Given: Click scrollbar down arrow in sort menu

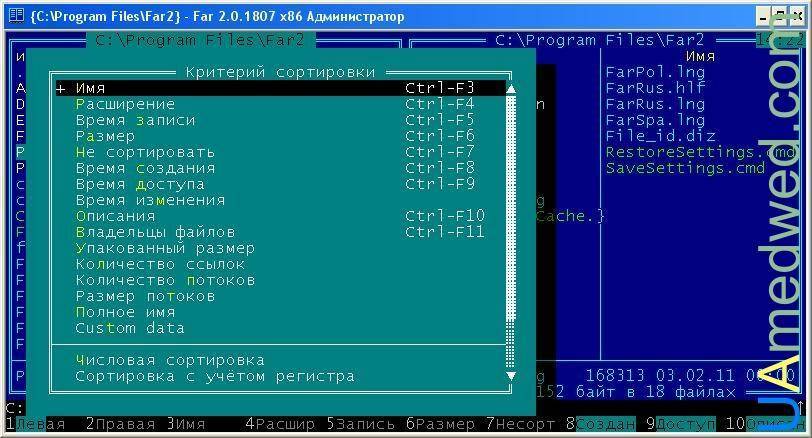Looking at the screenshot, I should tap(511, 376).
